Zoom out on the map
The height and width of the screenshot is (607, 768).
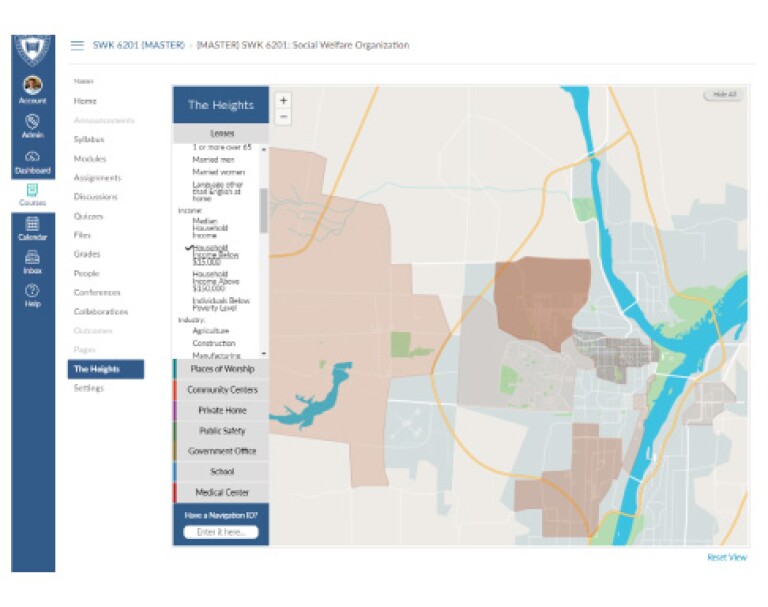point(283,117)
